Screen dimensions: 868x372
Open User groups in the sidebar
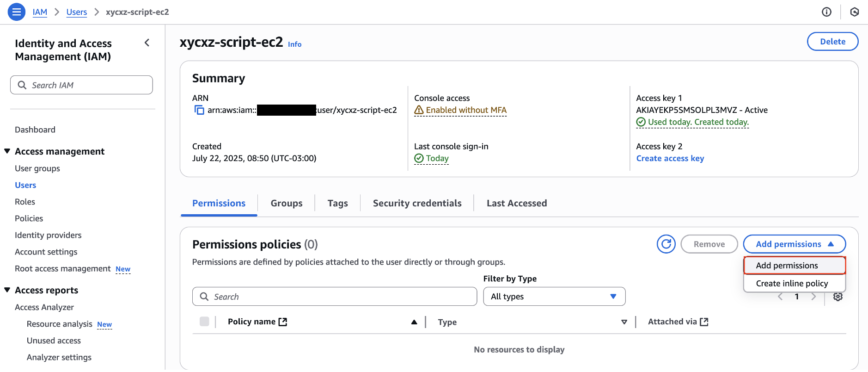click(x=37, y=168)
